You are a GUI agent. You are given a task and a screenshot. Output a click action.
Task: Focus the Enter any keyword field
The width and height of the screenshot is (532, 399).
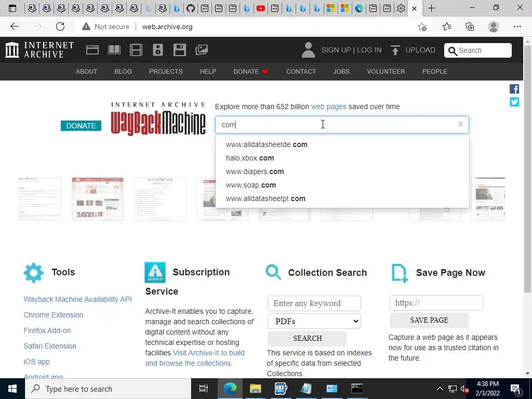click(314, 303)
